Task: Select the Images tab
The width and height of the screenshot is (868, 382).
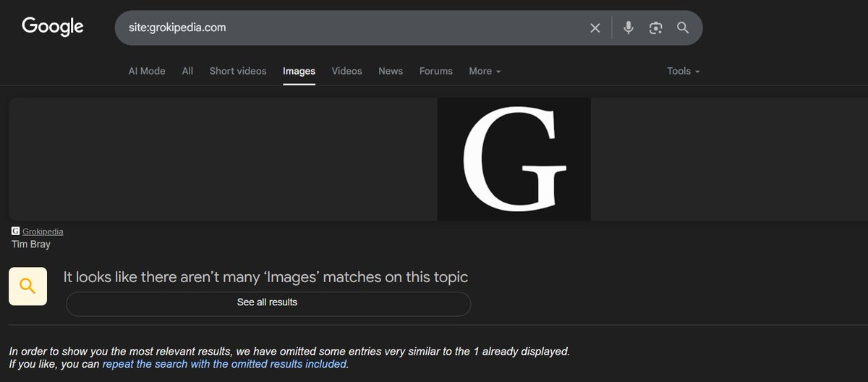Action: click(x=299, y=71)
